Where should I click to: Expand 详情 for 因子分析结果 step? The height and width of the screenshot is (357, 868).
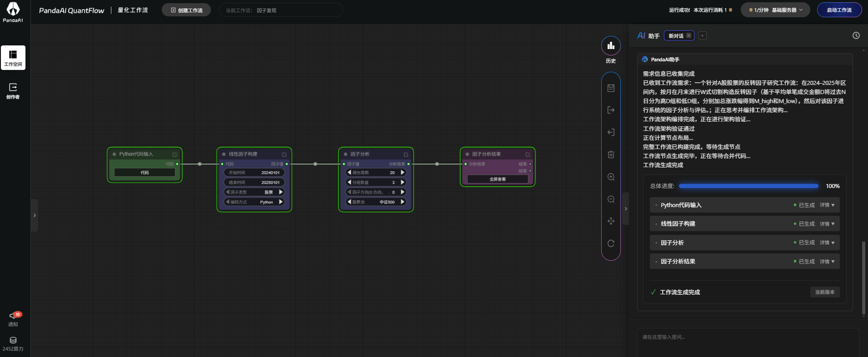pyautogui.click(x=827, y=262)
